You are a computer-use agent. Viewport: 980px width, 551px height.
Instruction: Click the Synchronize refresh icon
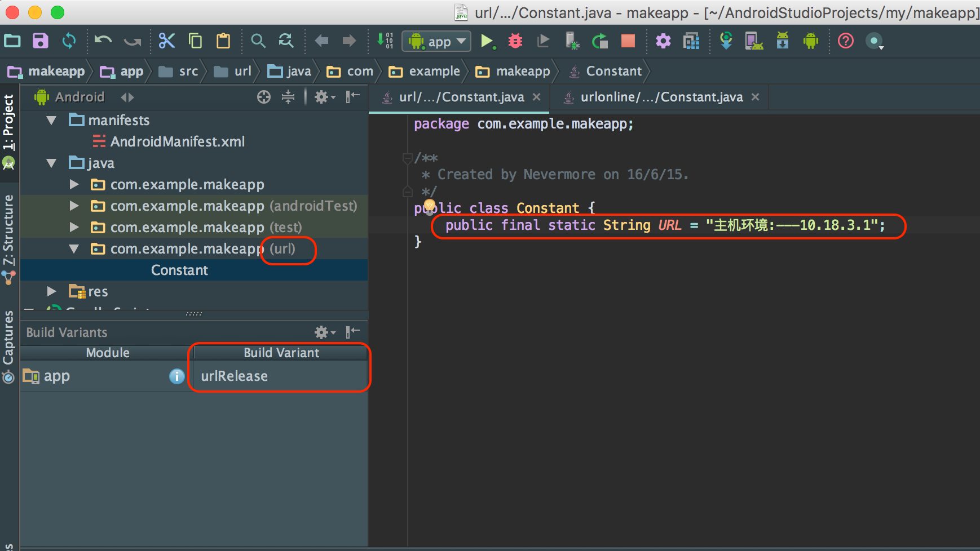69,41
